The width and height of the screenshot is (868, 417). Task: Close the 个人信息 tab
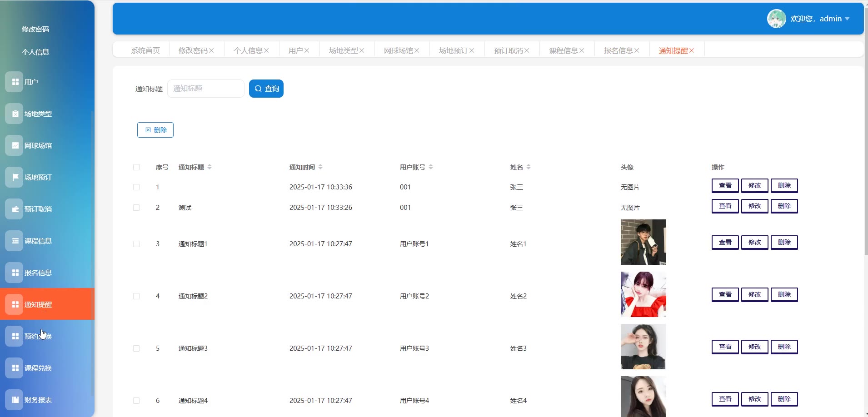click(x=266, y=50)
